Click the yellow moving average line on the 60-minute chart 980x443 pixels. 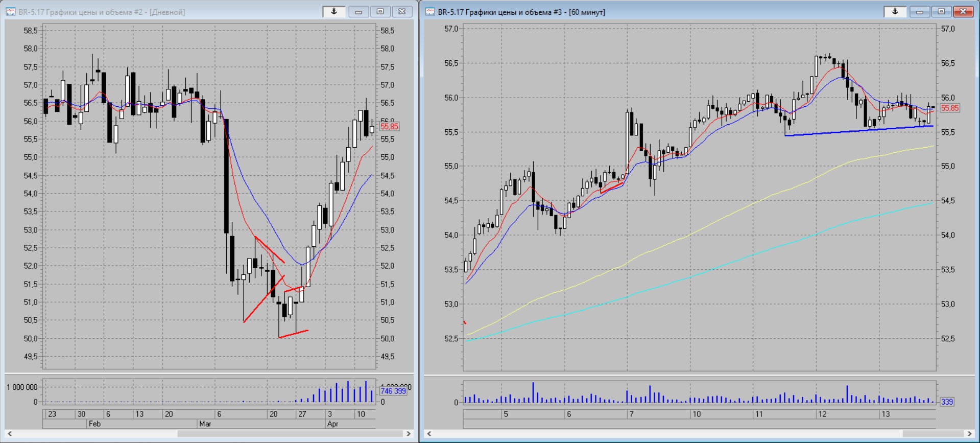point(689,236)
